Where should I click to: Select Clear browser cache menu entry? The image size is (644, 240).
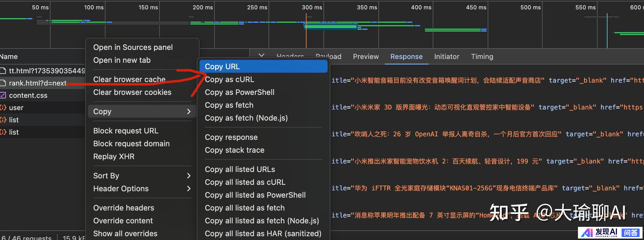pos(129,79)
